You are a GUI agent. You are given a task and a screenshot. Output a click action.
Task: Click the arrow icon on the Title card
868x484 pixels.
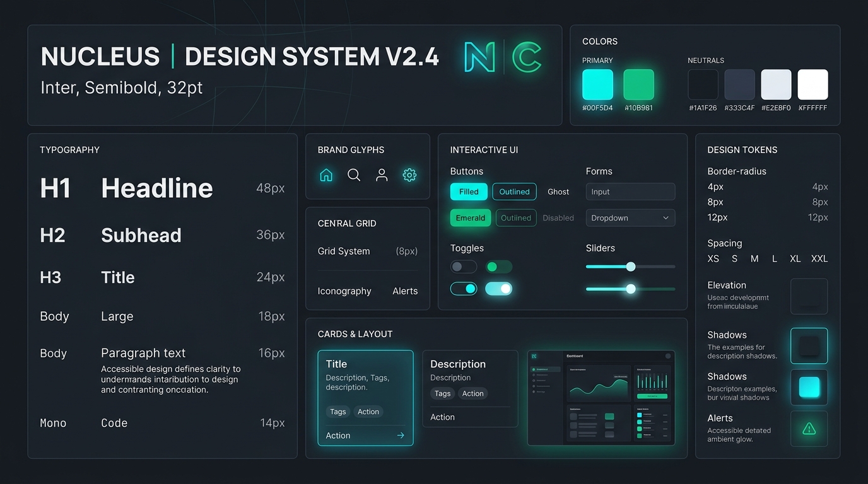[401, 435]
